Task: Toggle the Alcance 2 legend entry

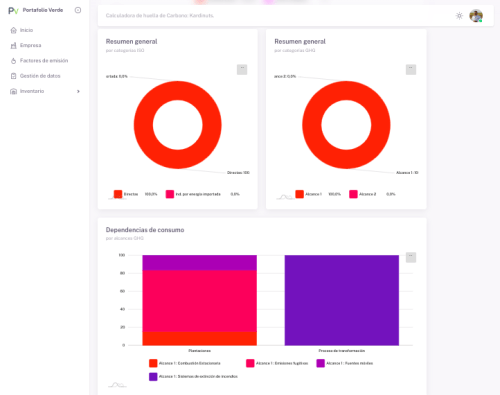Action: pyautogui.click(x=363, y=194)
